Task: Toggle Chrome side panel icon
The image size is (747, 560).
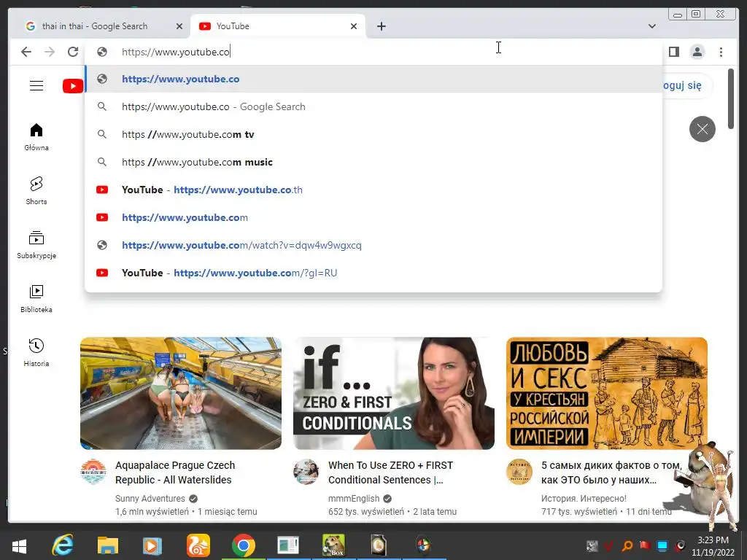Action: coord(673,52)
